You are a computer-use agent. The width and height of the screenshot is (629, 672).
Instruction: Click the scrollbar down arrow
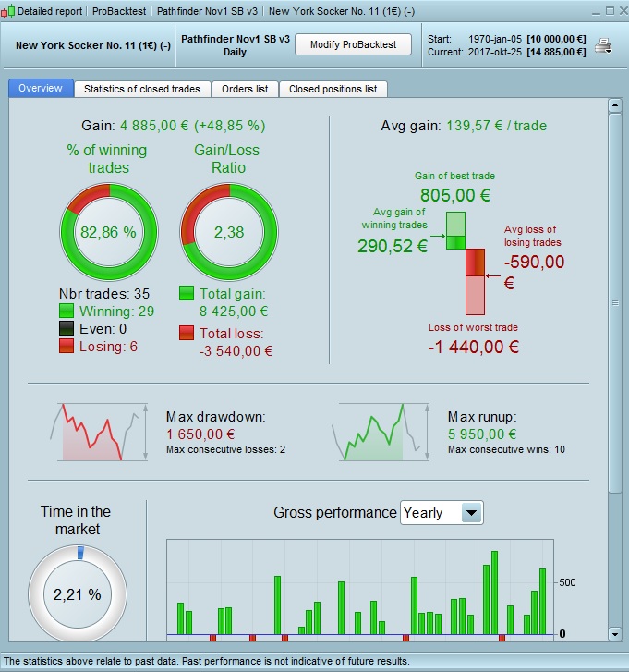pos(615,634)
